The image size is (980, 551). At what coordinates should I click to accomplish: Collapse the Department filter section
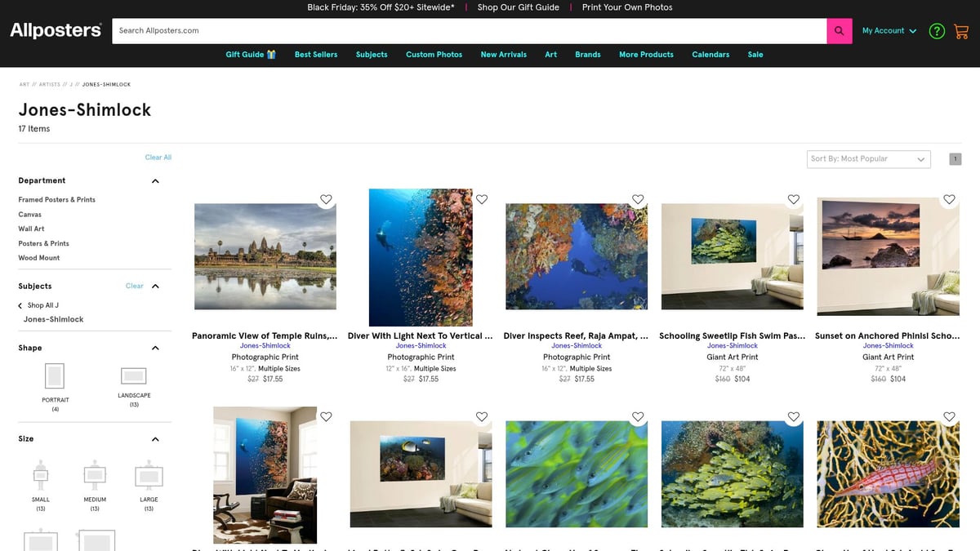155,181
